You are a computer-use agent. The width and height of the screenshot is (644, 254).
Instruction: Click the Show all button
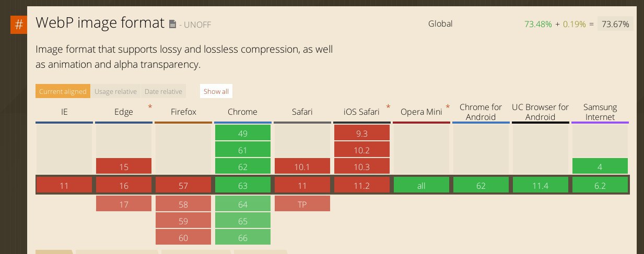pyautogui.click(x=216, y=91)
